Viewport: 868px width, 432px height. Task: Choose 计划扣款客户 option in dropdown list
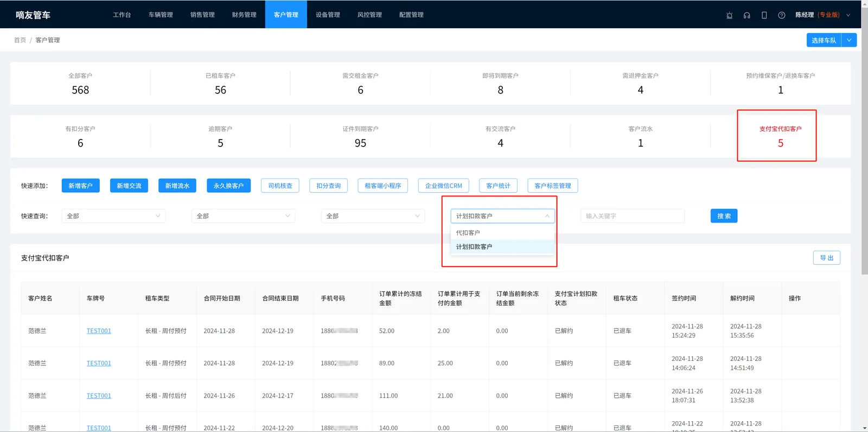click(502, 247)
